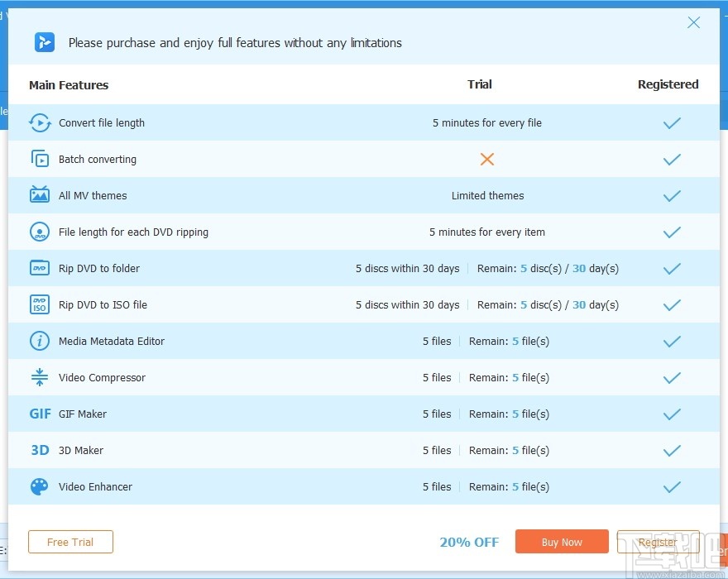Select the Video Compressor icon
Image resolution: width=728 pixels, height=579 pixels.
40,377
